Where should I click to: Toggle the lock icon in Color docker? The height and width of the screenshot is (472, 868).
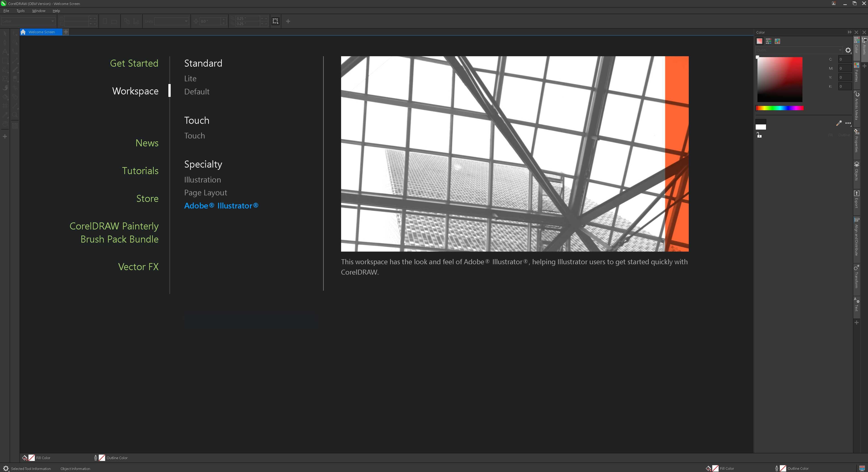point(759,135)
